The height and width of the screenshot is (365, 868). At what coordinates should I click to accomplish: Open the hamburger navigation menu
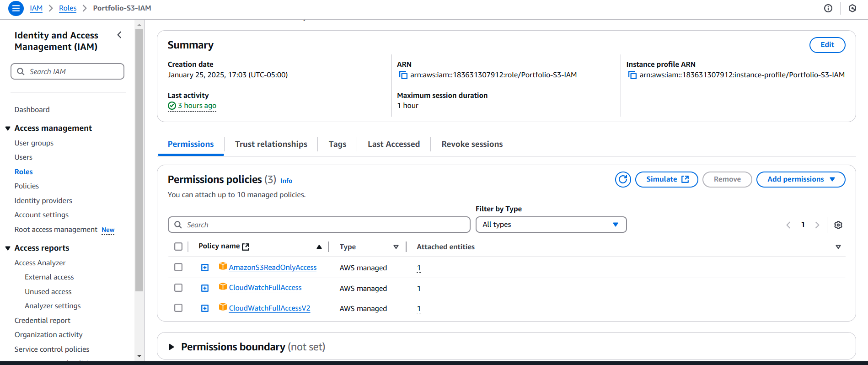(x=16, y=8)
